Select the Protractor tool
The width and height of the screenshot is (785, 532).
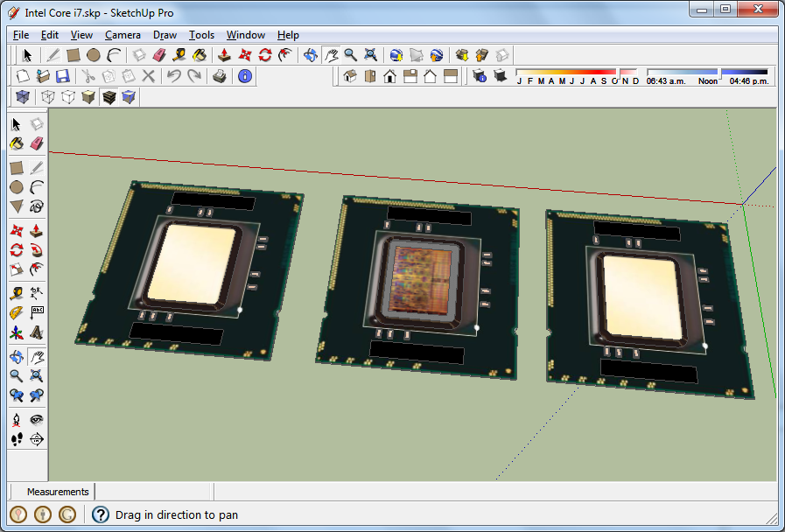[x=17, y=312]
